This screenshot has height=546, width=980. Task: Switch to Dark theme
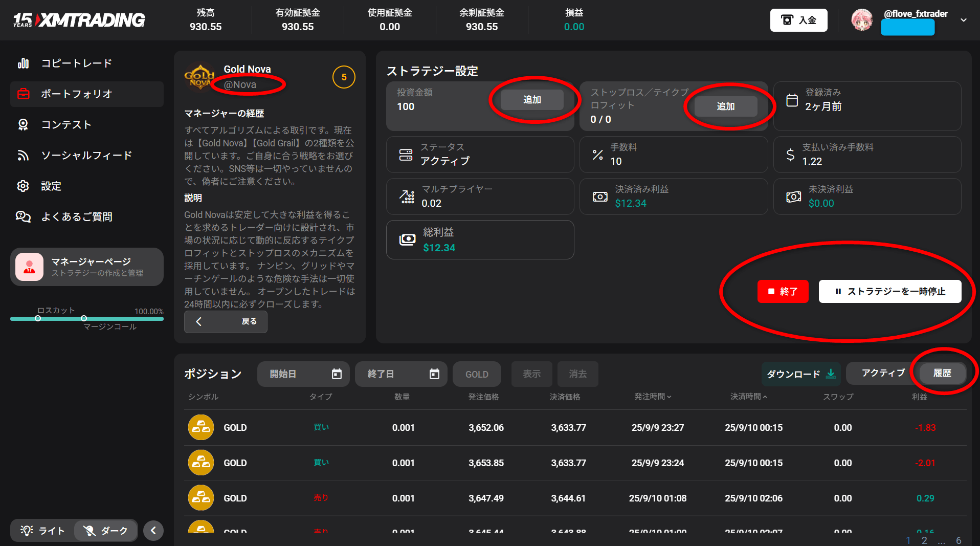click(x=106, y=531)
